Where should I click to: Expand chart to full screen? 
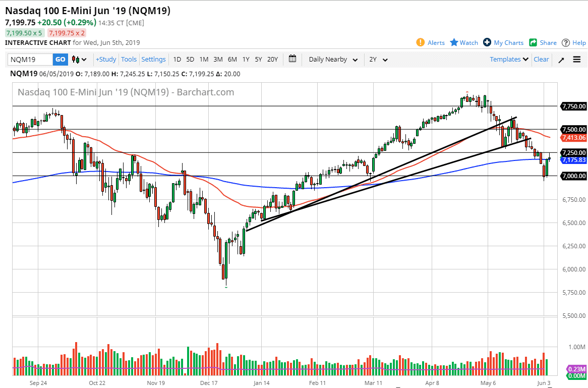pyautogui.click(x=561, y=60)
